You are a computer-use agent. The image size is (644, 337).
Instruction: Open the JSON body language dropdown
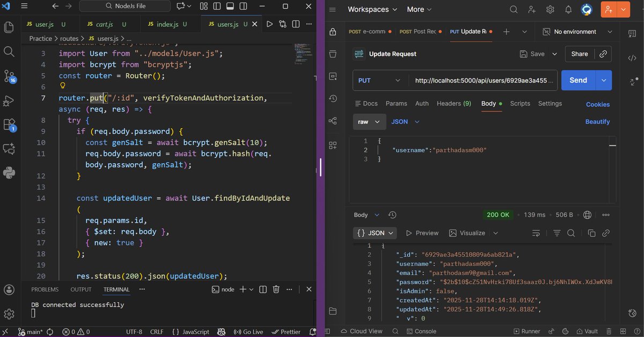point(405,122)
